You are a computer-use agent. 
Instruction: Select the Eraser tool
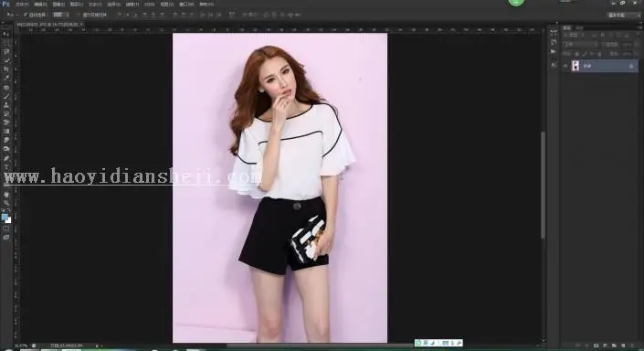[x=5, y=122]
